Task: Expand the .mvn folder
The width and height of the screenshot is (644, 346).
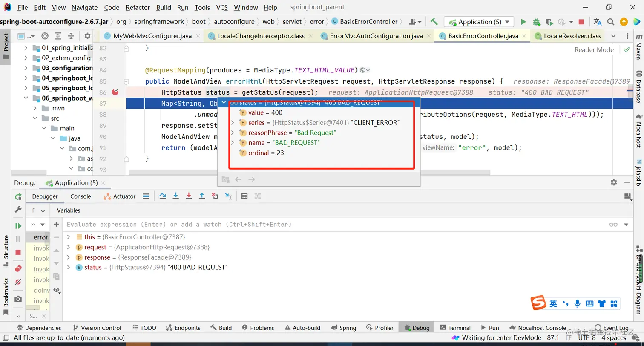Action: point(35,108)
